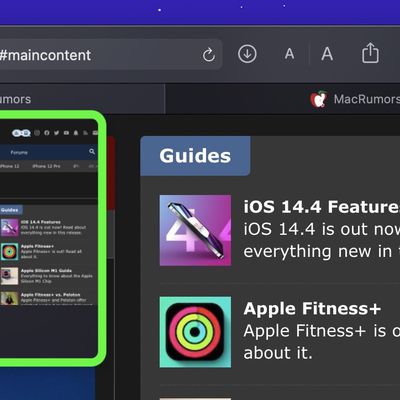This screenshot has height=400, width=400.
Task: Click large text 'iOS 14.4 is out now'
Action: point(322,229)
